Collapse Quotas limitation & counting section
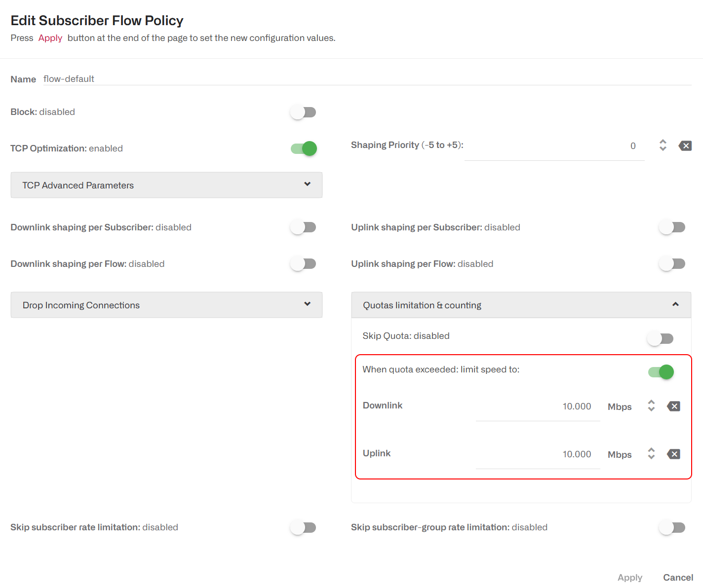Image resolution: width=703 pixels, height=588 pixels. pos(521,305)
